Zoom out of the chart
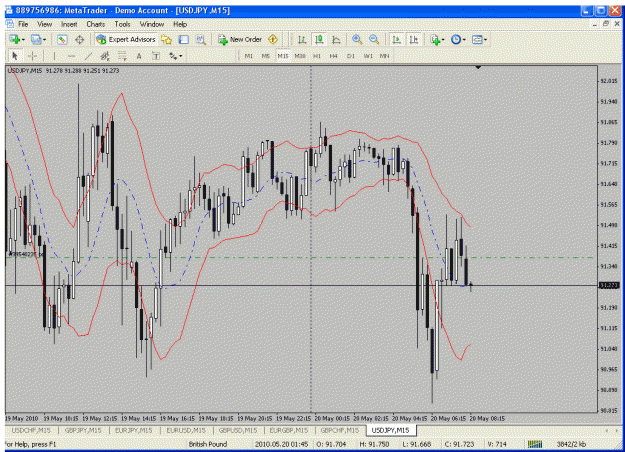 click(374, 39)
